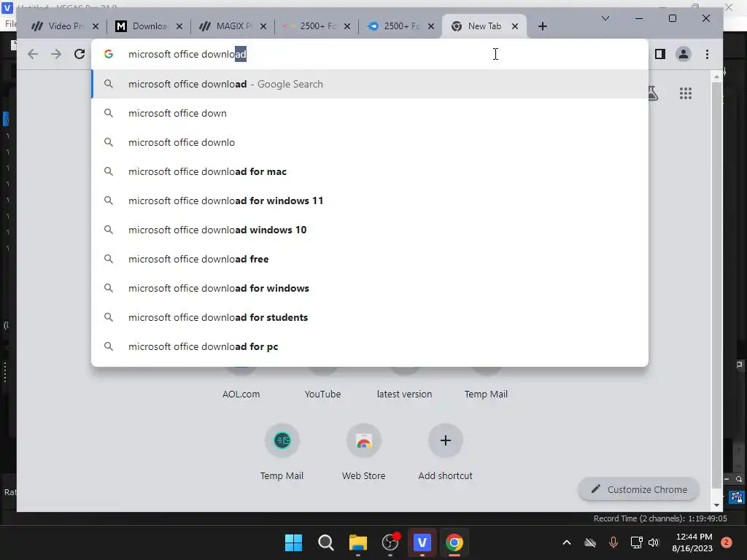Click the Chrome back arrow

point(33,54)
